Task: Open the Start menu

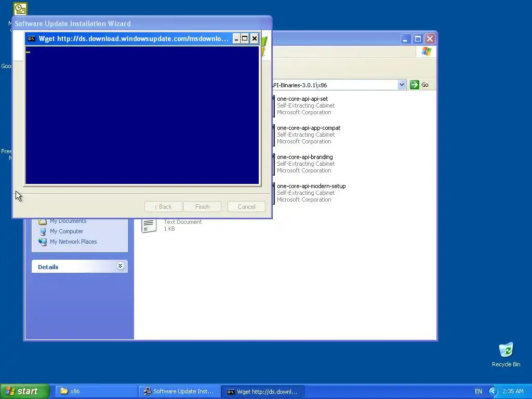Action: point(25,391)
